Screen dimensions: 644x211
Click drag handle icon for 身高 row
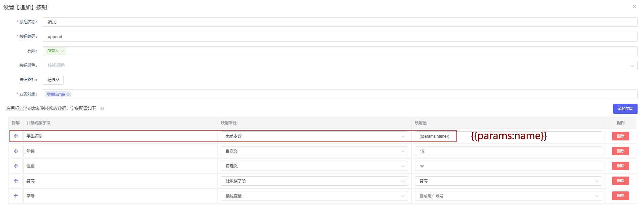[x=16, y=181]
